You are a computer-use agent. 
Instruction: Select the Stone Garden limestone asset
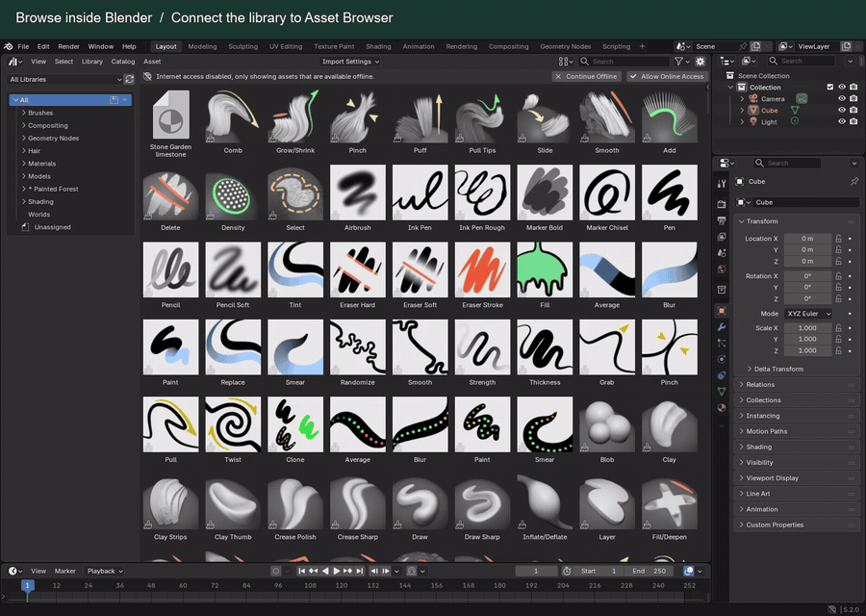point(170,124)
